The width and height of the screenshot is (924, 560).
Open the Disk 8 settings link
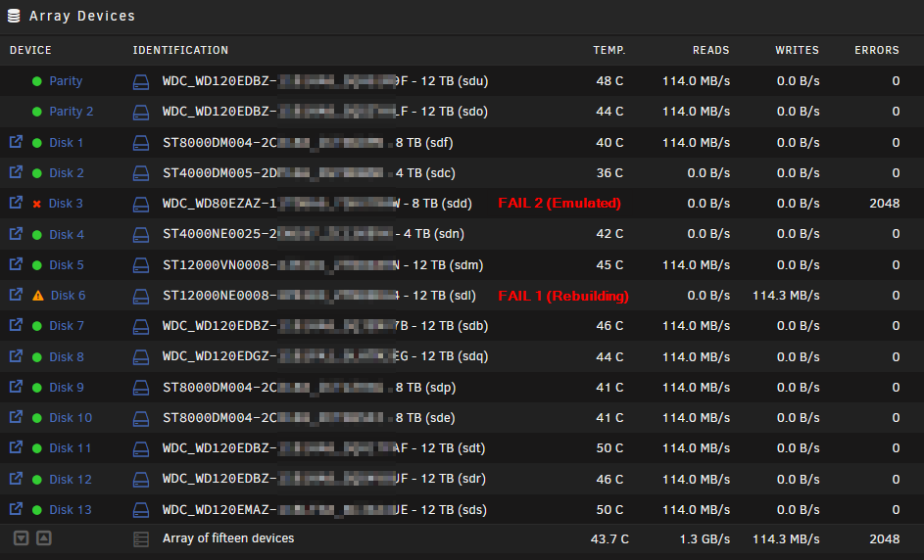click(67, 356)
